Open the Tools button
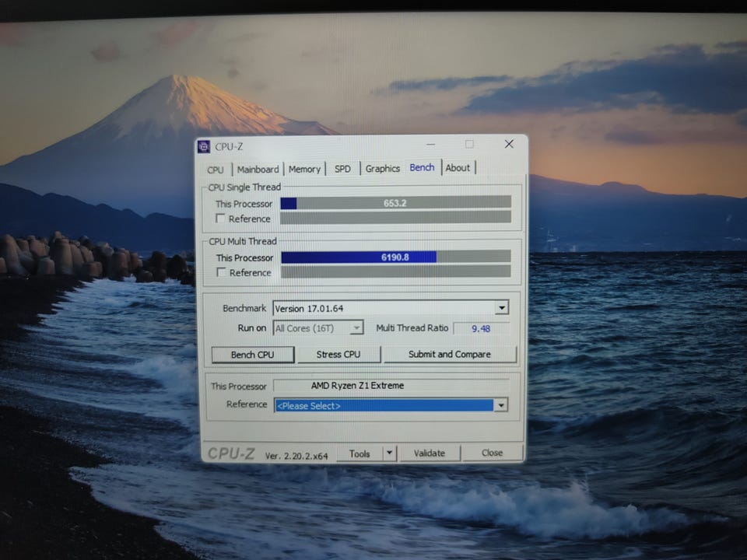 (359, 453)
